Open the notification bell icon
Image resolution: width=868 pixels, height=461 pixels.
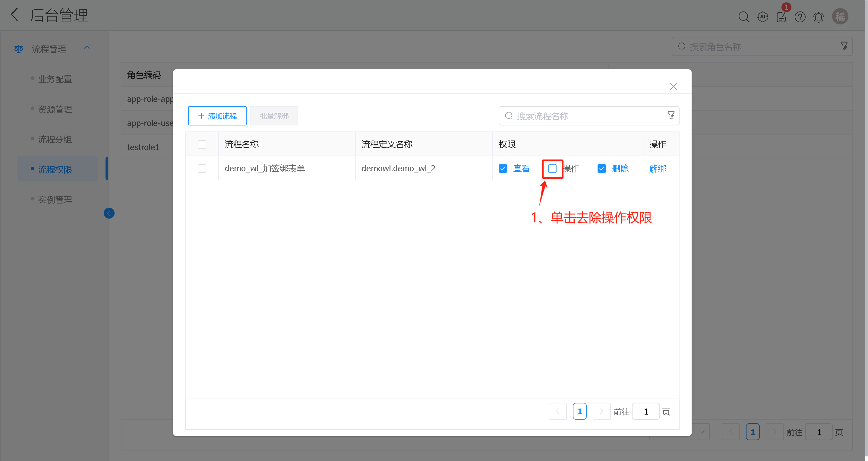(819, 17)
